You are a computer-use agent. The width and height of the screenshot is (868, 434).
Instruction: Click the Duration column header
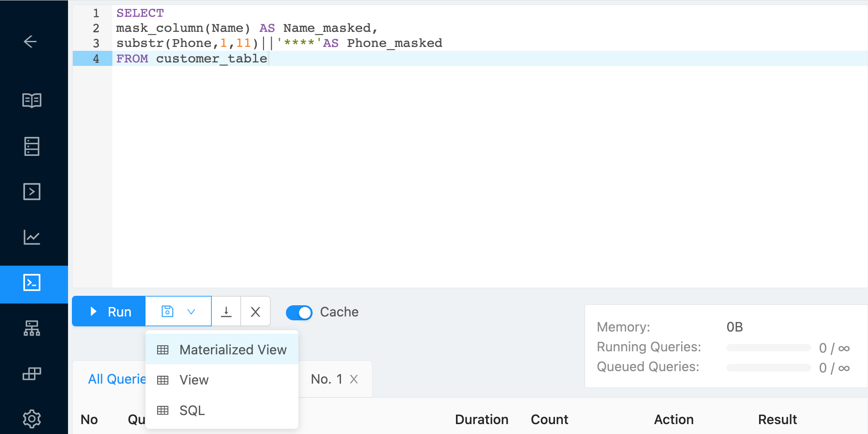481,419
